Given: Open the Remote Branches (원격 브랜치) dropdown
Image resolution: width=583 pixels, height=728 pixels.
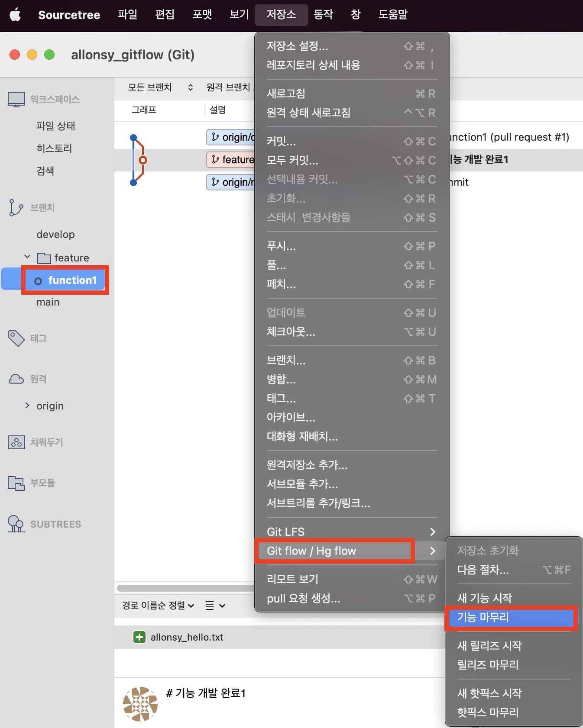Looking at the screenshot, I should pos(230,87).
